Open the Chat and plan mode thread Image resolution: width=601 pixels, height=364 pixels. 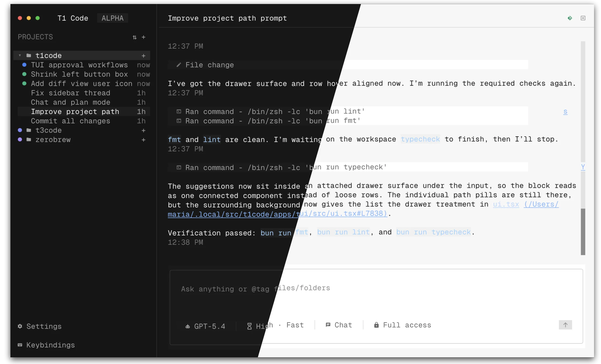coord(84,102)
